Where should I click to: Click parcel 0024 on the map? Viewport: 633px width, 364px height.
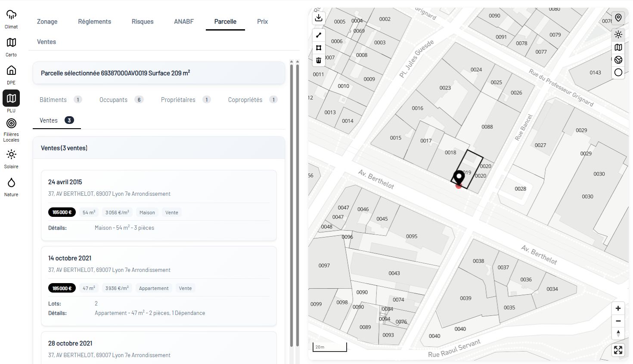click(x=476, y=70)
